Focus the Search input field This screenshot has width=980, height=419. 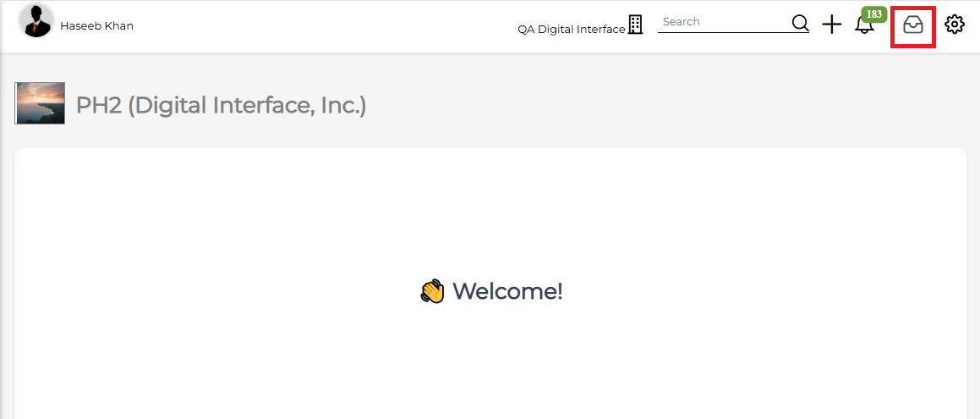click(723, 22)
